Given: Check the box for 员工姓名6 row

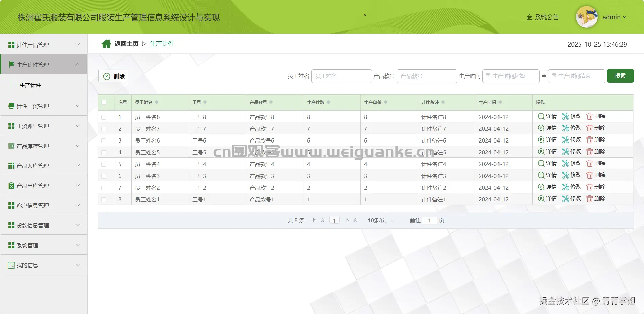Looking at the screenshot, I should [x=104, y=141].
